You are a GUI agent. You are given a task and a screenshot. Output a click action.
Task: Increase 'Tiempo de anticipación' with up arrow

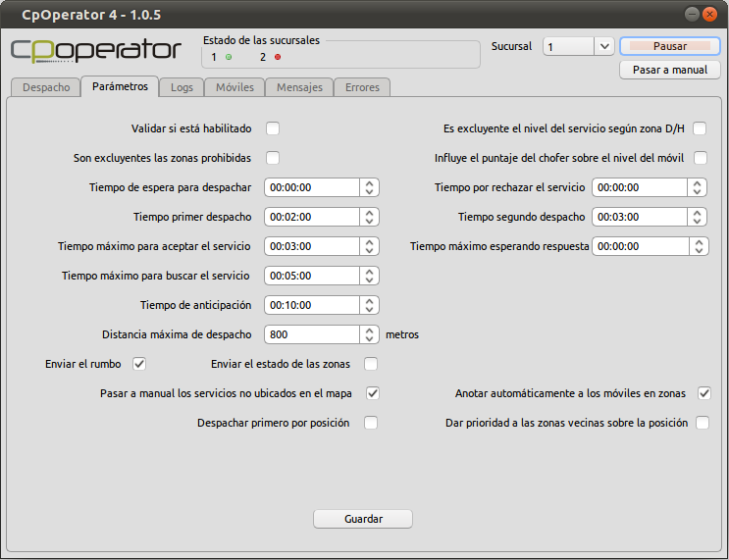click(369, 301)
